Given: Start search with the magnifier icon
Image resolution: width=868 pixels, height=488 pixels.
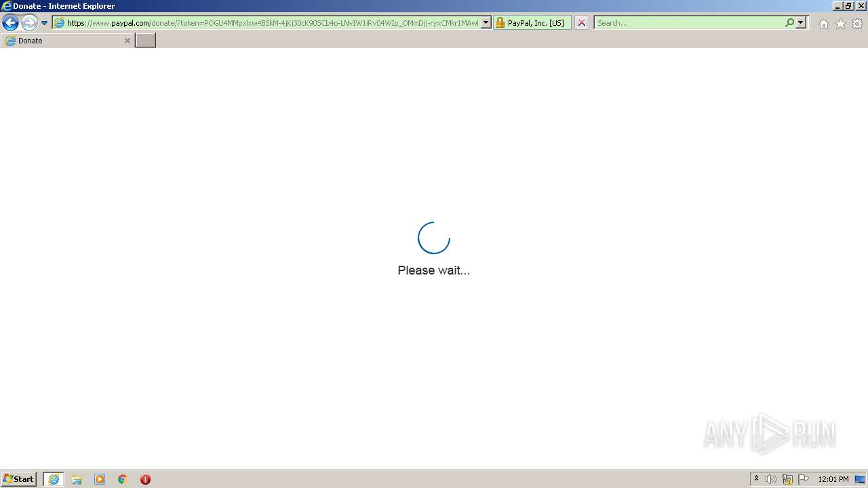Looking at the screenshot, I should pos(789,23).
